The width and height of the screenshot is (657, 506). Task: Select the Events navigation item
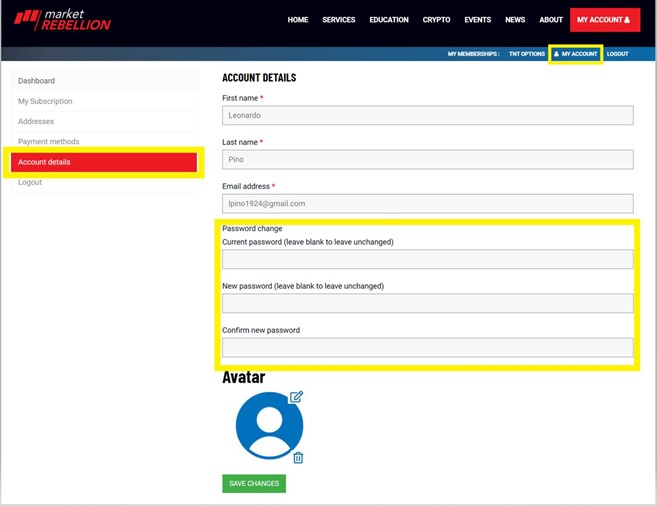pyautogui.click(x=478, y=20)
